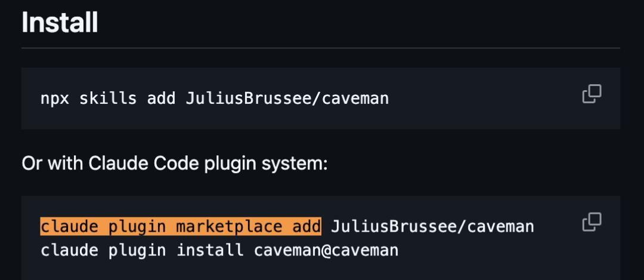644x280 pixels.
Task: Click the word install in second code block
Action: [x=210, y=250]
